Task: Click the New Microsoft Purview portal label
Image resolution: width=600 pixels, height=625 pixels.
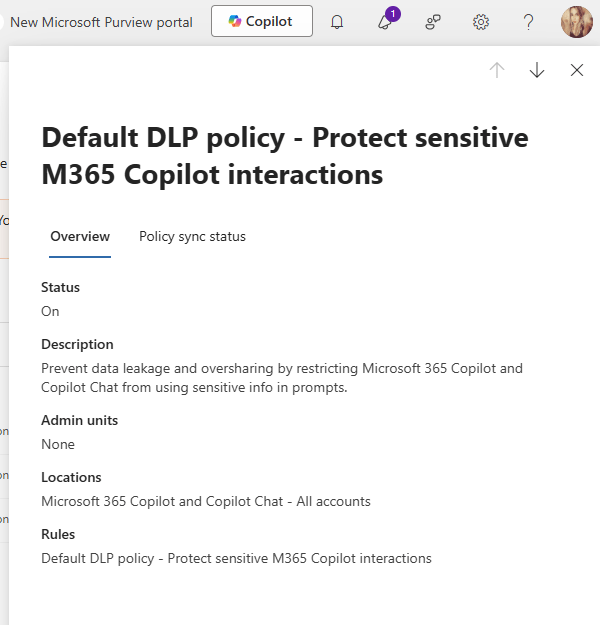Action: pos(101,22)
